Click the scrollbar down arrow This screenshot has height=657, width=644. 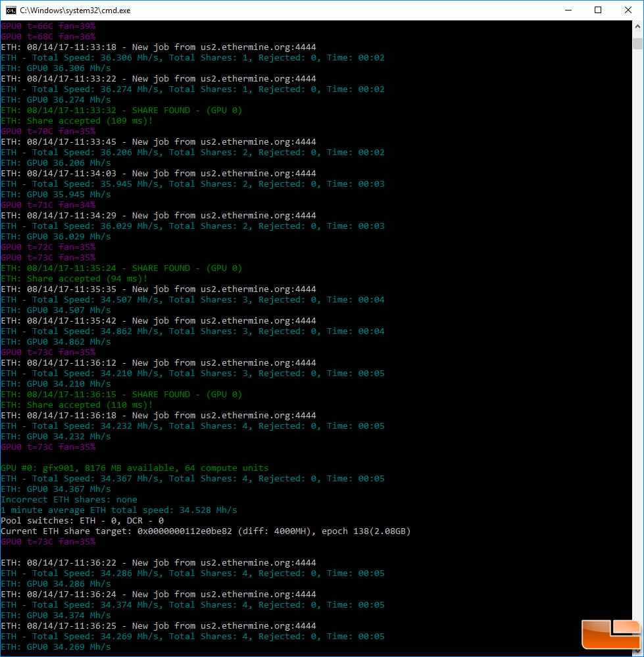[637, 650]
